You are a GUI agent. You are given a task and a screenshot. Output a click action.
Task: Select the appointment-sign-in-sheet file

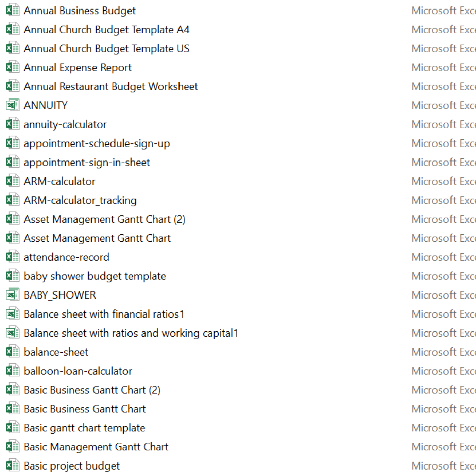tap(87, 163)
